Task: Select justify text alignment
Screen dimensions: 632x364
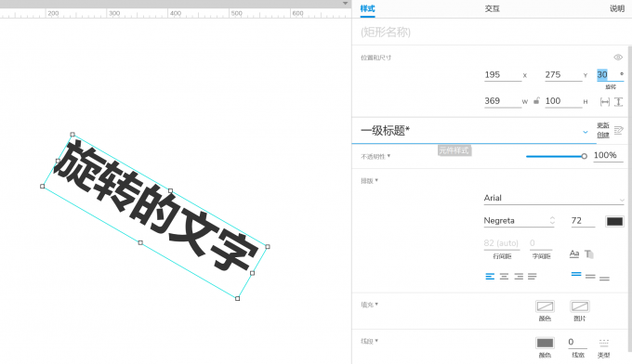Action: (x=532, y=276)
